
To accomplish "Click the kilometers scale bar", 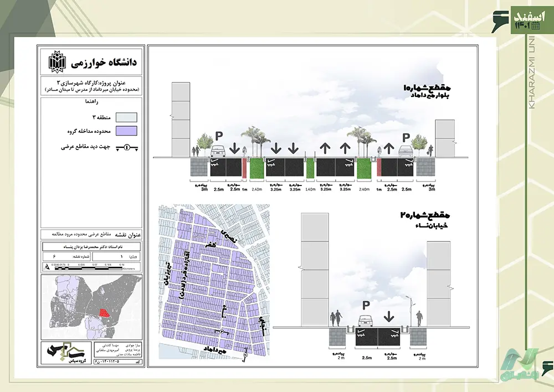I will click(88, 267).
